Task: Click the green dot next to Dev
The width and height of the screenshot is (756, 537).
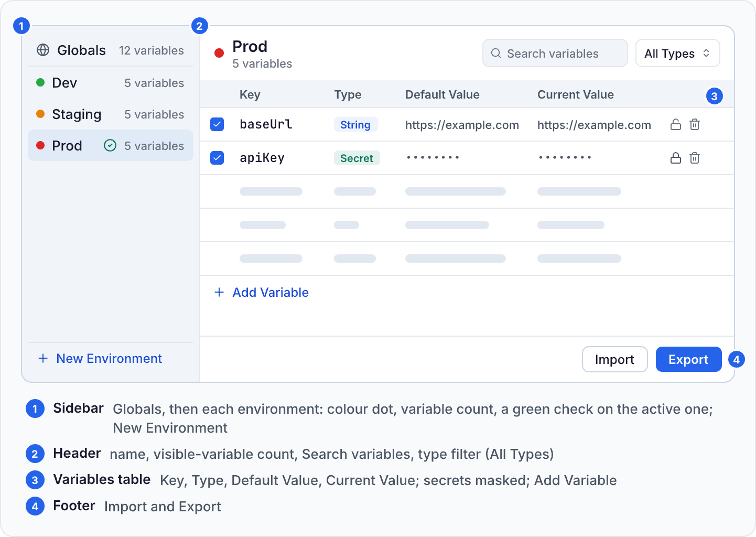Action: (40, 82)
